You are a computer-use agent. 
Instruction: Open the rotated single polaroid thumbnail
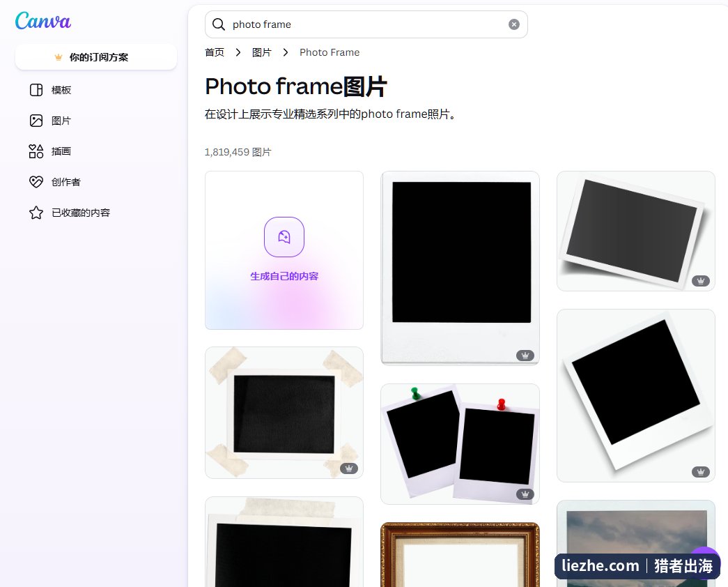[635, 395]
